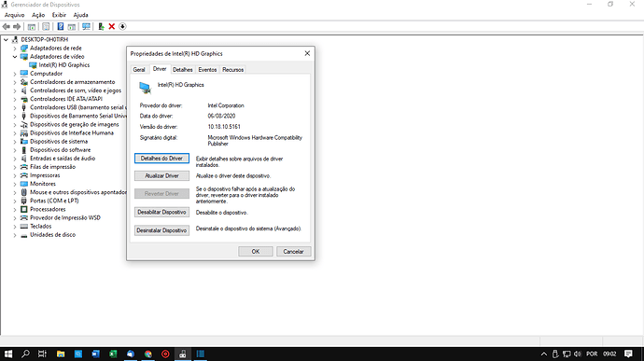Click the Cancelar button
Screen dimensions: 644x361
coord(293,251)
